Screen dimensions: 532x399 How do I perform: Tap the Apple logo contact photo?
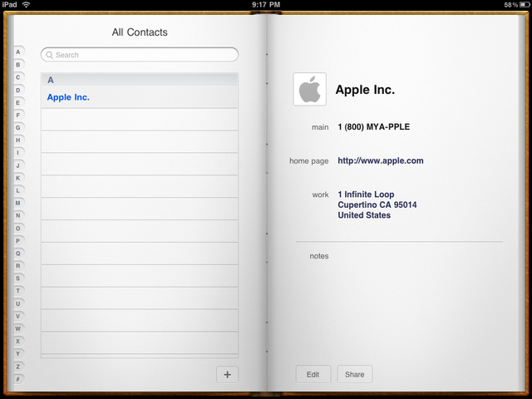[x=309, y=89]
